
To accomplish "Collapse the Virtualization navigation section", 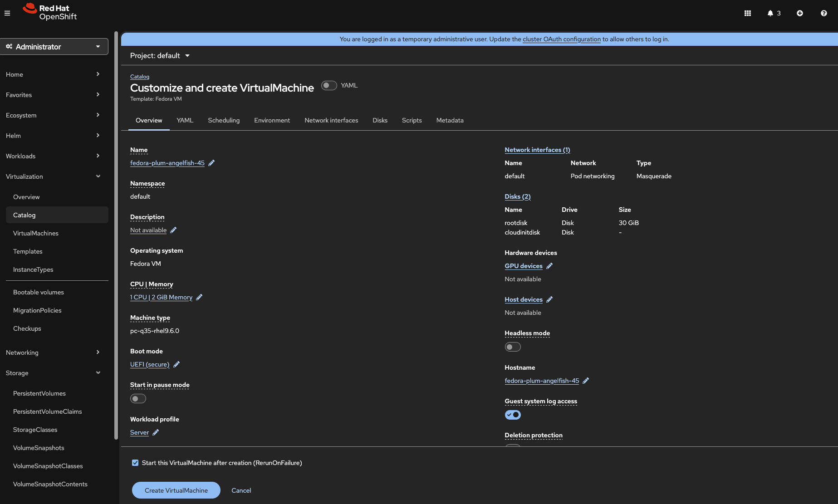I will (x=53, y=176).
